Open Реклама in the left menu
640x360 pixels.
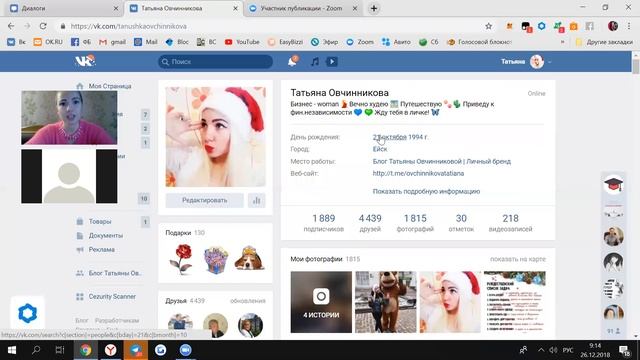96,249
